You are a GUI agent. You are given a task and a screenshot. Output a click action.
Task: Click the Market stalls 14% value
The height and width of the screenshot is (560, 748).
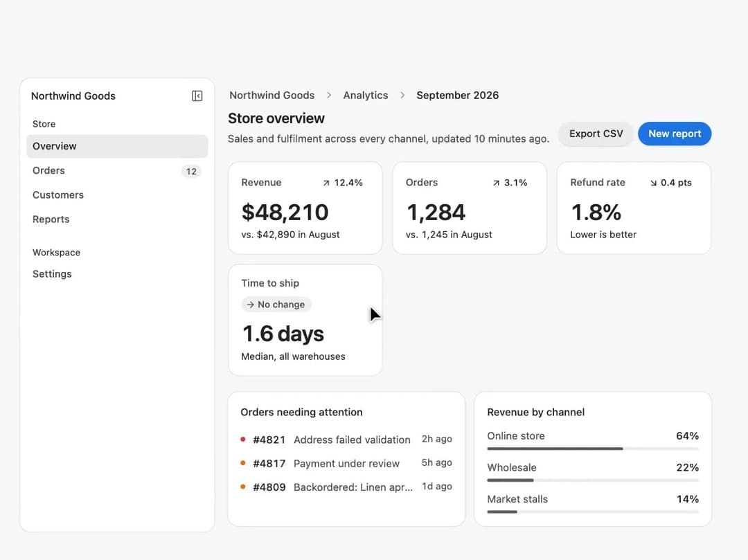(x=688, y=499)
